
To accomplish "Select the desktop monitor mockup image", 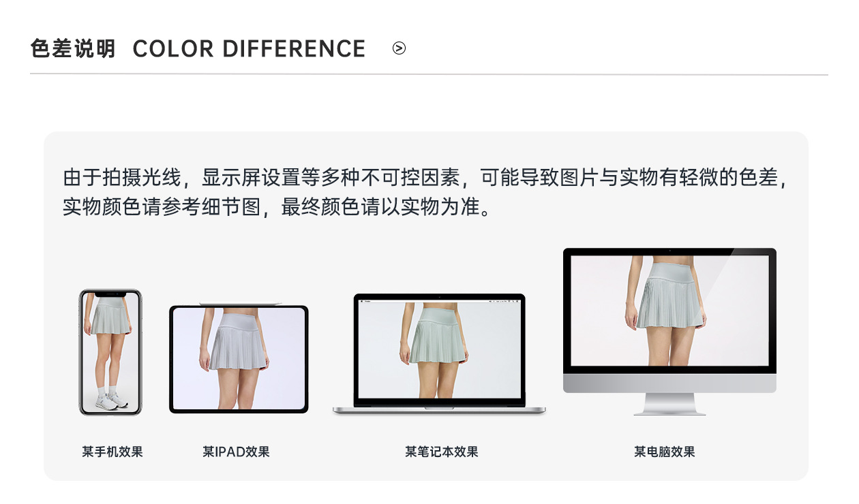I will click(x=669, y=332).
